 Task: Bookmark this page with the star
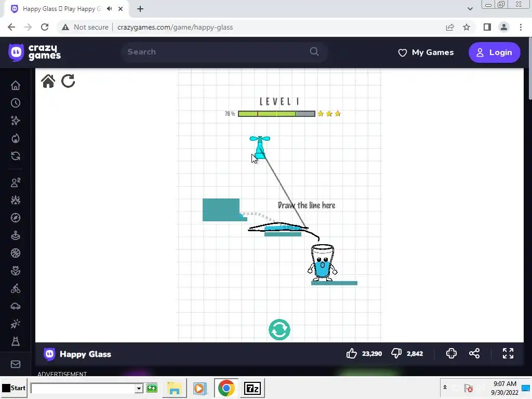click(x=467, y=27)
